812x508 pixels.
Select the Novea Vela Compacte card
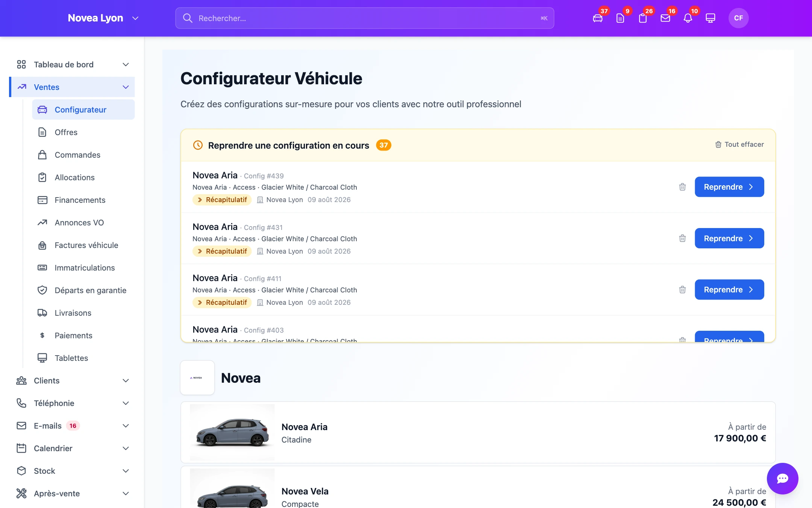click(478, 488)
